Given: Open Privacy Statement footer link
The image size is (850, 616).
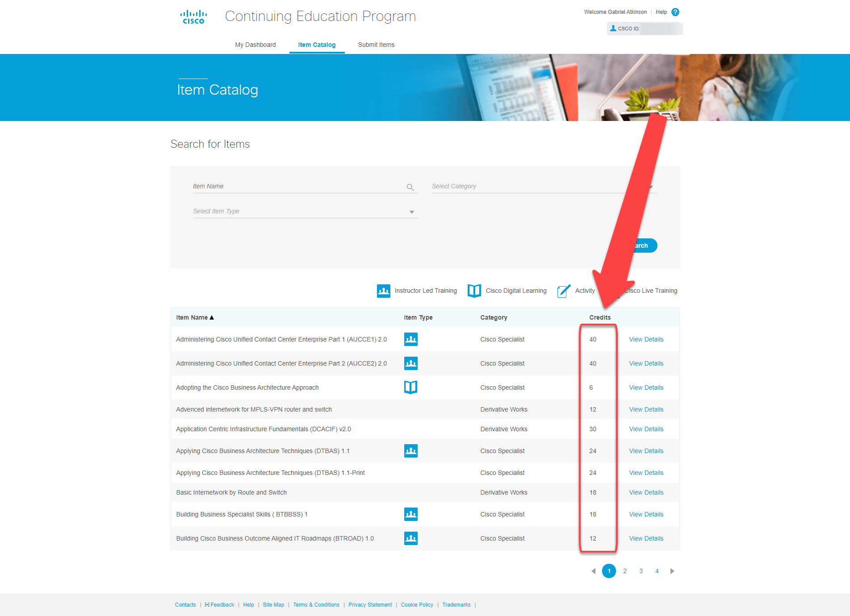Looking at the screenshot, I should click(x=370, y=605).
